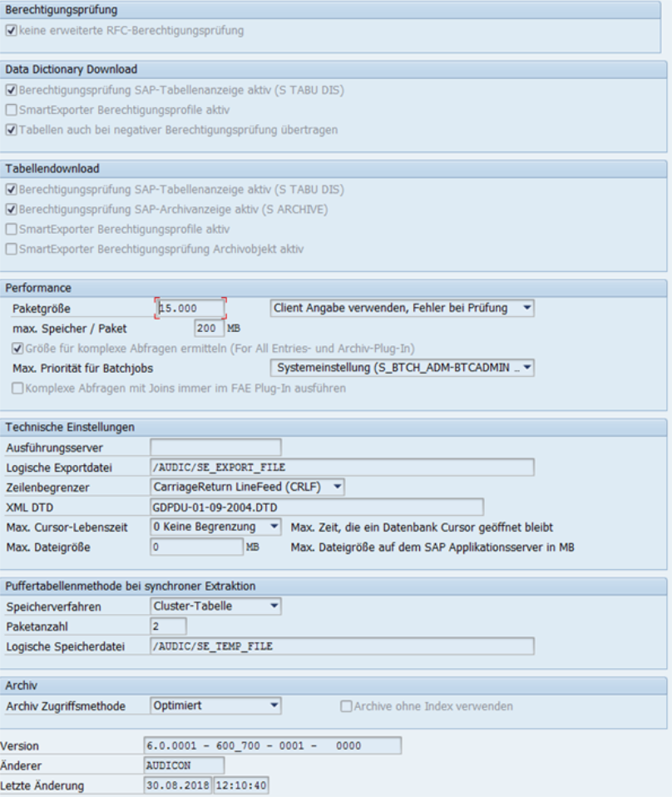This screenshot has width=672, height=797.
Task: Focus the Ausführungsserver input field
Action: click(x=215, y=448)
